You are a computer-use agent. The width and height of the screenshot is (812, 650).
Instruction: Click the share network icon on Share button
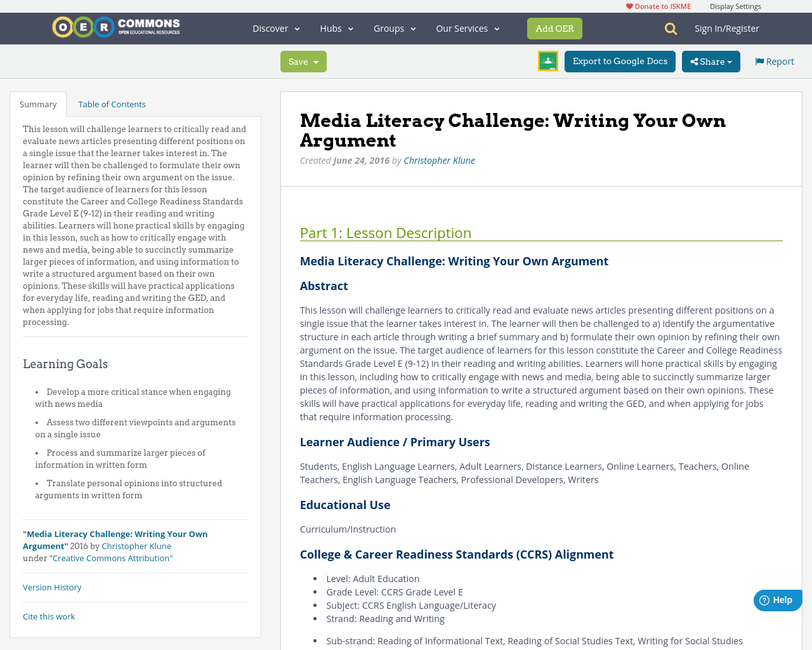(x=695, y=60)
